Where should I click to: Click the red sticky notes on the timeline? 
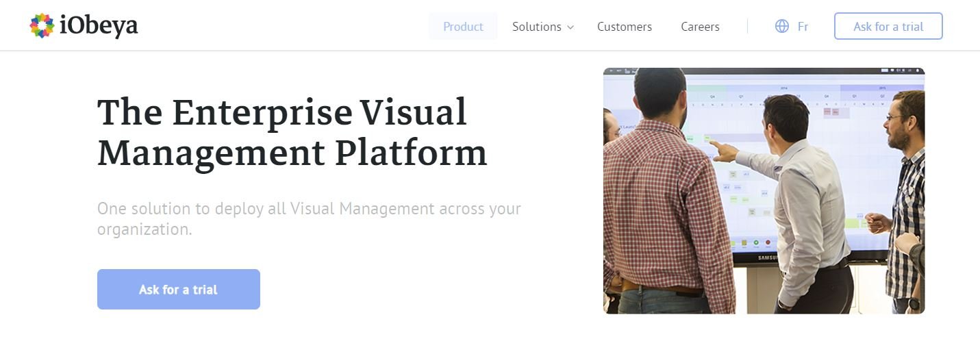click(x=831, y=111)
